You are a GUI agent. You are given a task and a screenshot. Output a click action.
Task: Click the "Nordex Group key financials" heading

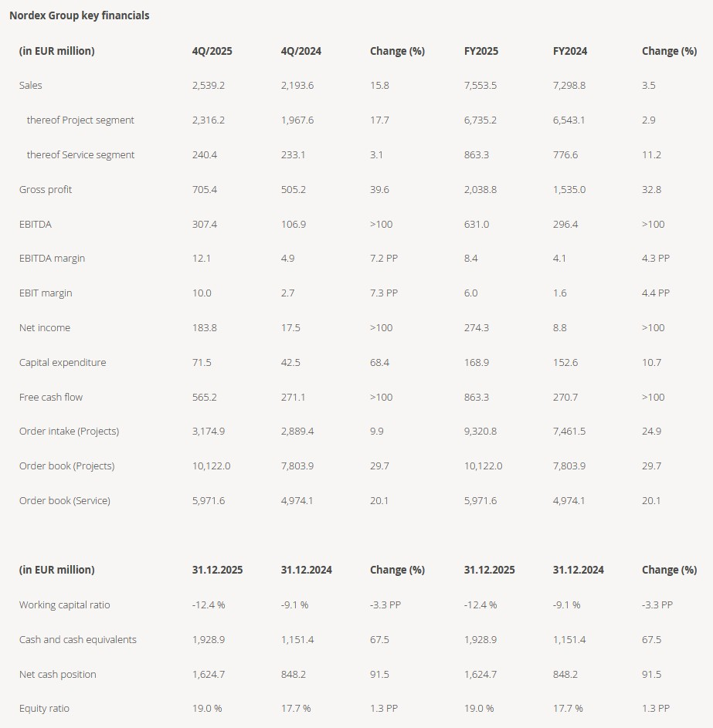coord(80,15)
